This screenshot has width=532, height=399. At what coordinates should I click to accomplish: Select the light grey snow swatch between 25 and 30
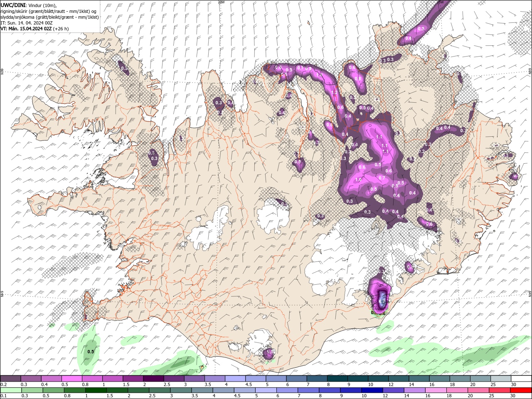point(501,379)
